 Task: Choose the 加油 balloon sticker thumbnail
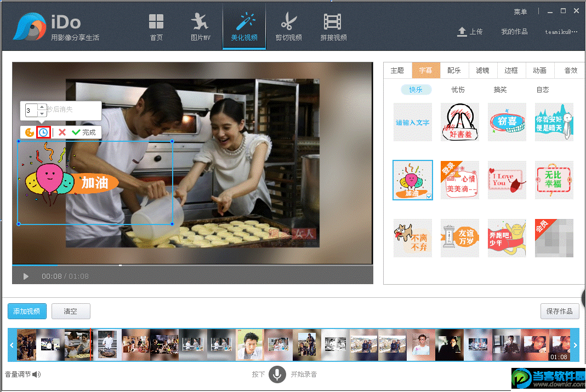pyautogui.click(x=413, y=180)
